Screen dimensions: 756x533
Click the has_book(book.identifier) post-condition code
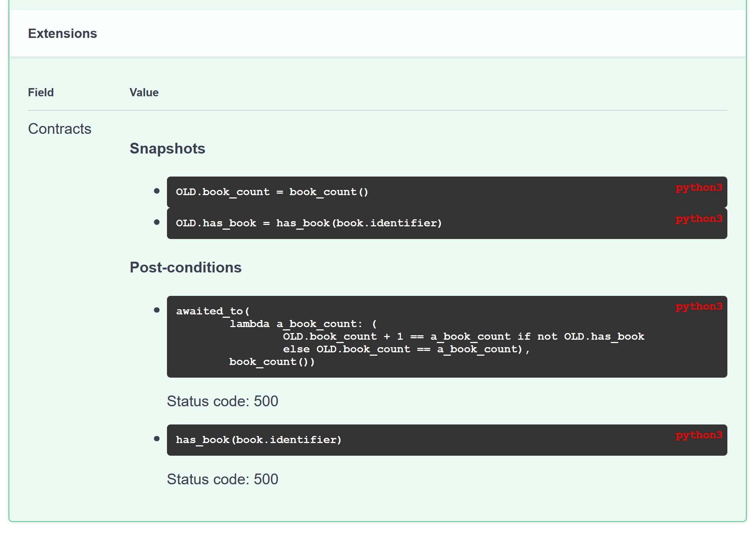pos(258,440)
